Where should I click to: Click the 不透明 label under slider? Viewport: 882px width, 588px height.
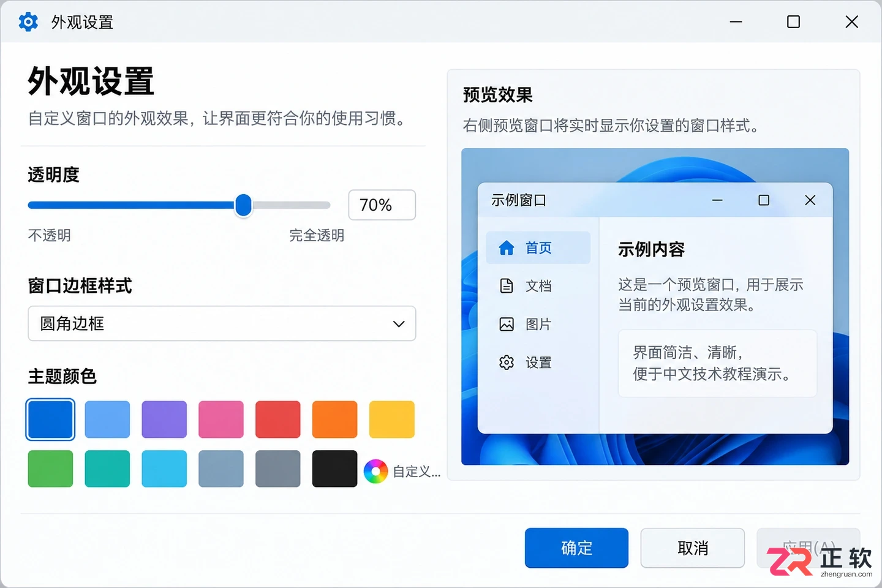click(50, 235)
